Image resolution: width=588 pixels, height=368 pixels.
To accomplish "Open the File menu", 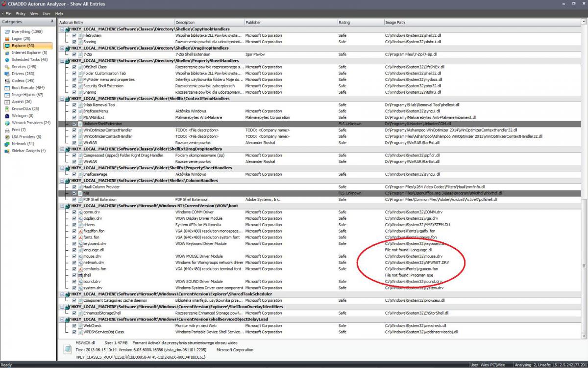I will tap(8, 14).
